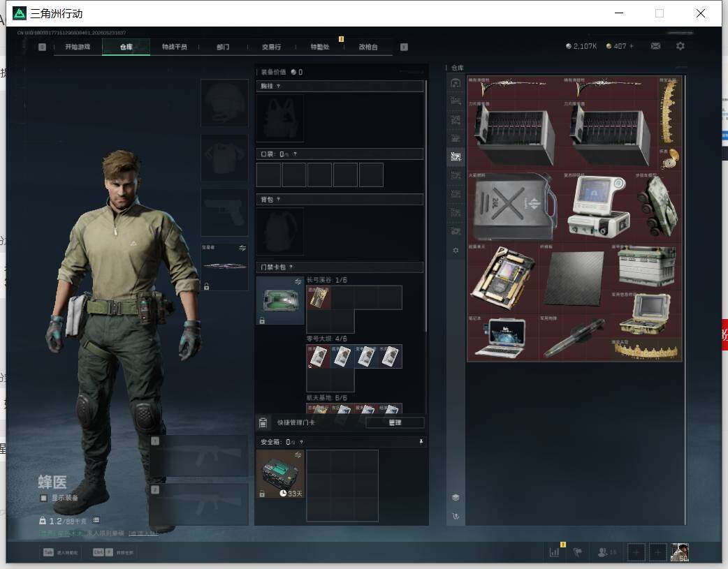Click the laptop item in the warehouse
Viewport: 728px width, 569px height.
(503, 337)
